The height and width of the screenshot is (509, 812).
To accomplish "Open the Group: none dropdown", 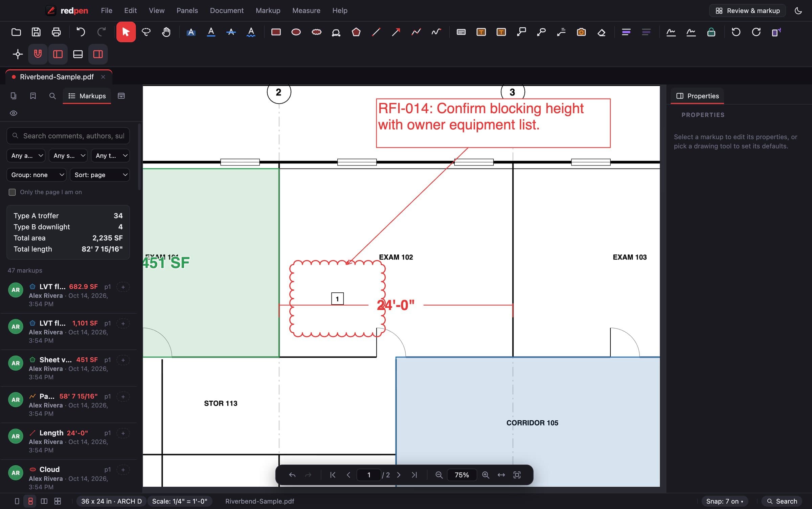I will 37,175.
